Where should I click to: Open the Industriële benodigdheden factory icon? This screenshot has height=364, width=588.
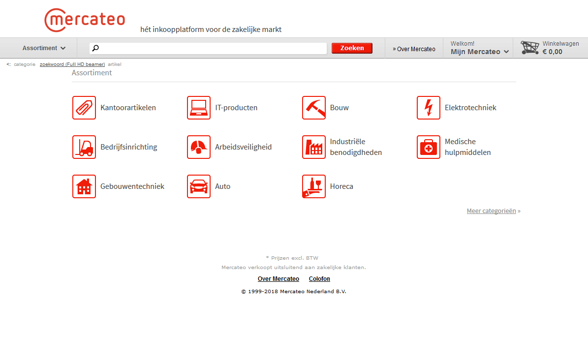pyautogui.click(x=314, y=147)
